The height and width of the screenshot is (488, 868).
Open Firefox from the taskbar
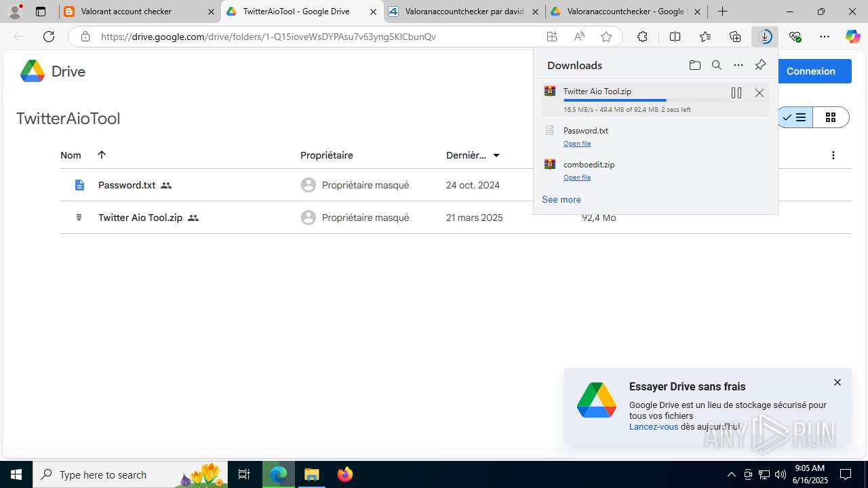(344, 474)
